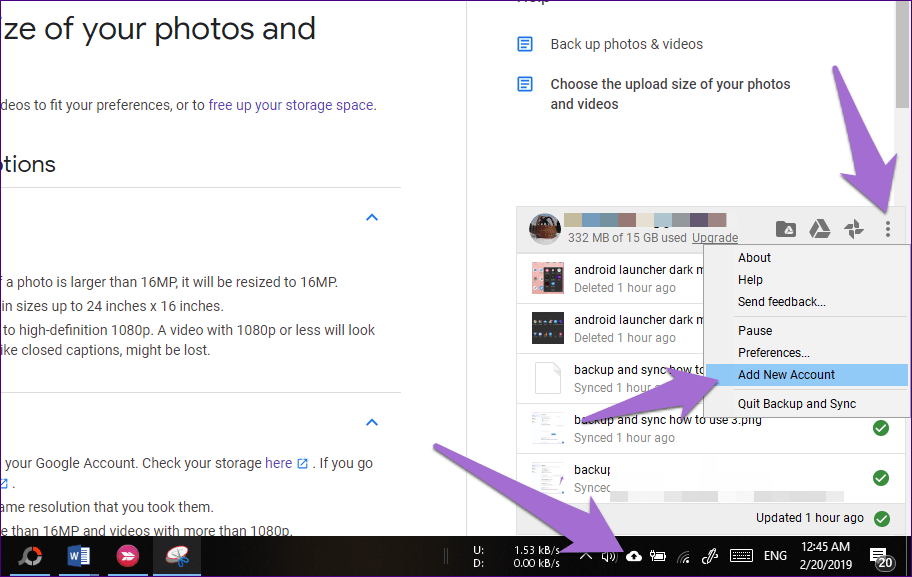Open the volume speaker tray icon
Screen dimensions: 912x577
609,557
